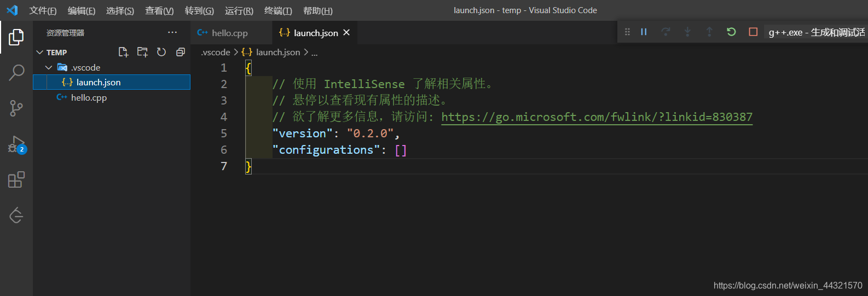Place cursor on "version" key

tap(303, 134)
